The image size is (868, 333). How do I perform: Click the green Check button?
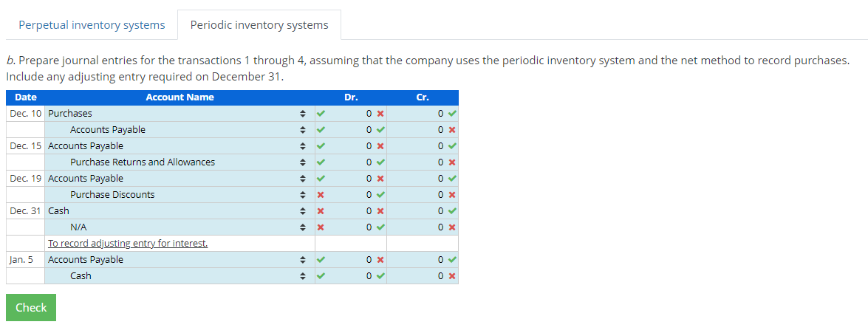31,308
